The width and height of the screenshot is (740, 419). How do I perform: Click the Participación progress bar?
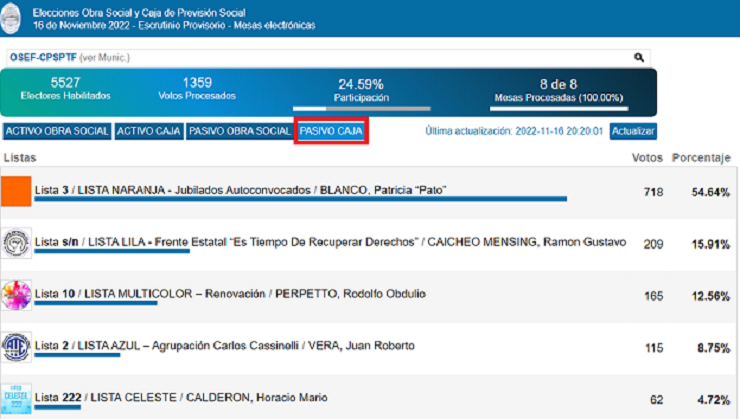point(360,106)
